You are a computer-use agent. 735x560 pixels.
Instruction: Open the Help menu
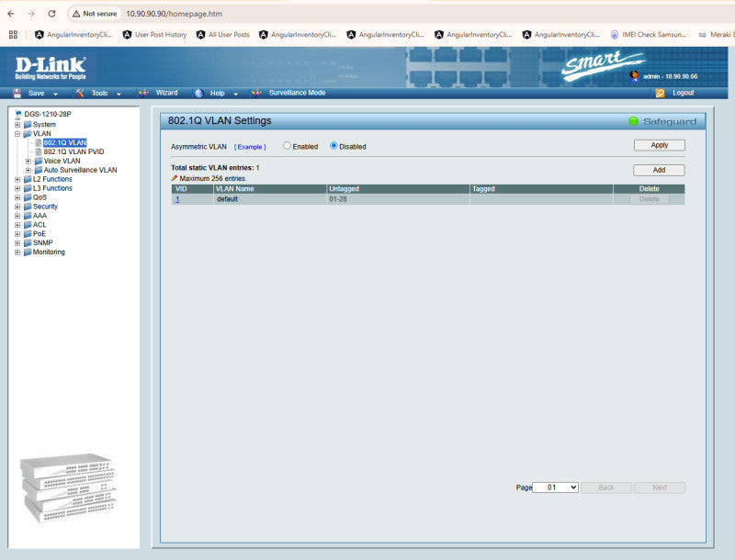click(x=217, y=93)
